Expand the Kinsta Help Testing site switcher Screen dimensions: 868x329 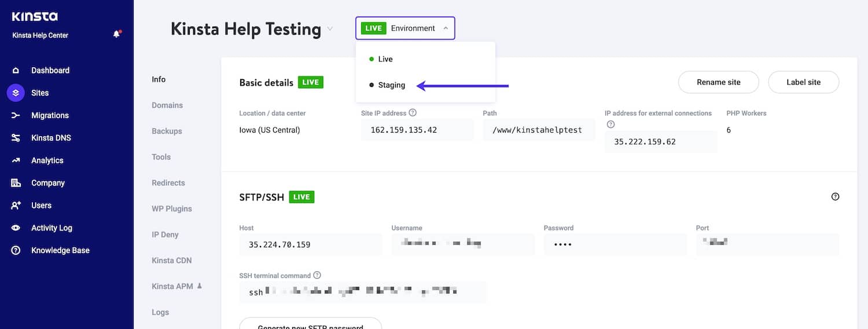330,29
